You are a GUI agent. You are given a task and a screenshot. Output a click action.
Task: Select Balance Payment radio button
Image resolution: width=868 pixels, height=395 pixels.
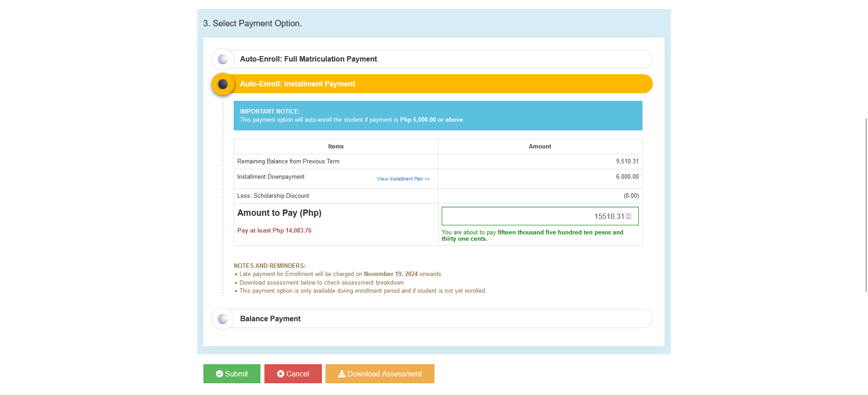(223, 319)
